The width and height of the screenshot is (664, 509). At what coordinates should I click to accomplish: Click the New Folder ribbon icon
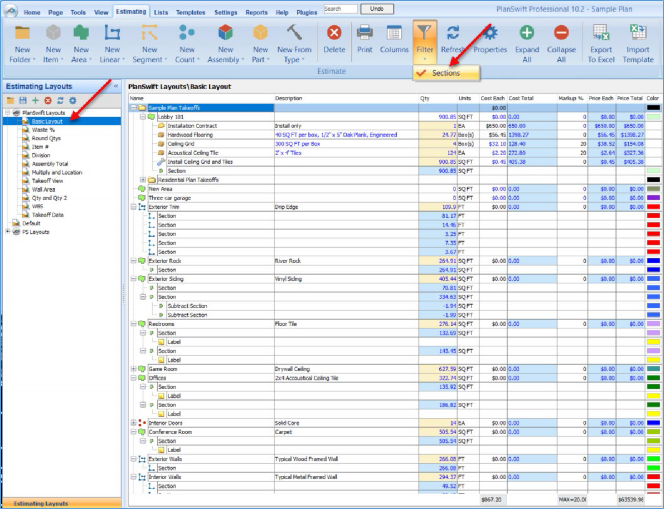[22, 33]
